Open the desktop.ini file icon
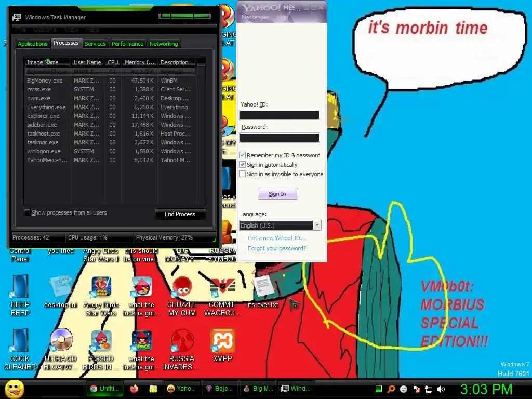This screenshot has height=399, width=532. pos(61,292)
